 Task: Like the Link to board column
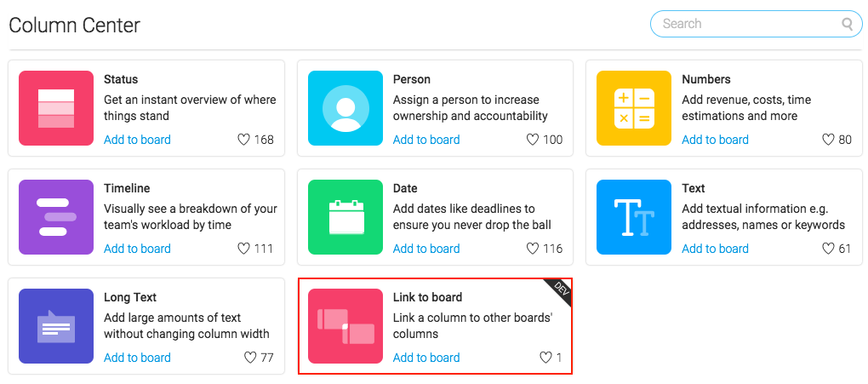coord(545,358)
